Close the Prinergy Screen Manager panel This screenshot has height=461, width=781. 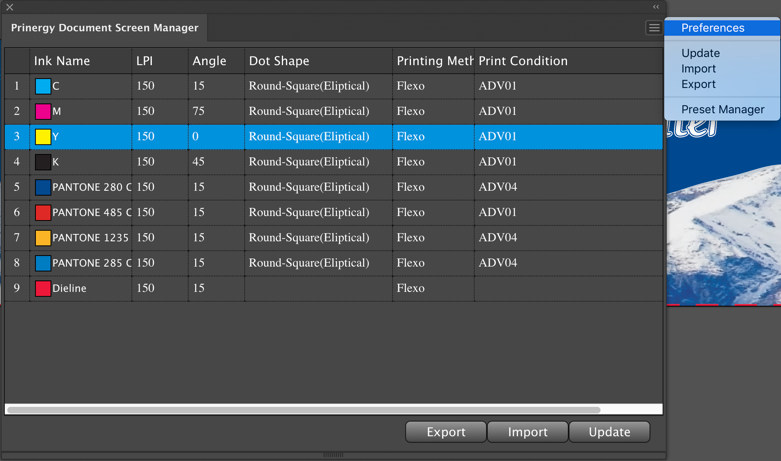[10, 7]
